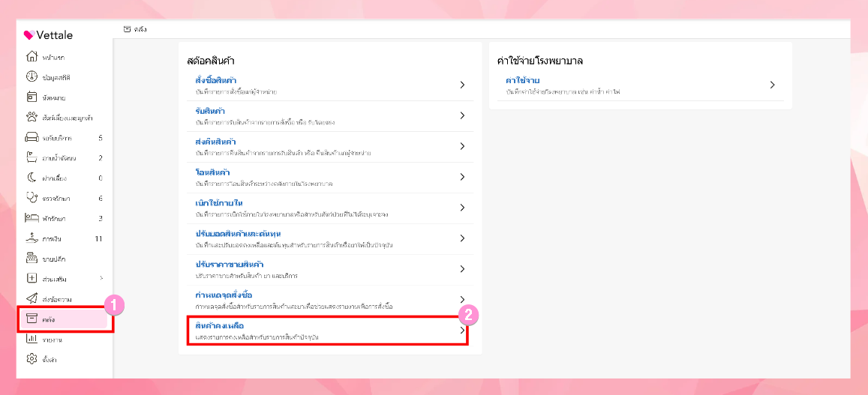This screenshot has height=395, width=868.
Task: Click the description under ปรับราคาขายสินค้า
Action: click(x=246, y=276)
